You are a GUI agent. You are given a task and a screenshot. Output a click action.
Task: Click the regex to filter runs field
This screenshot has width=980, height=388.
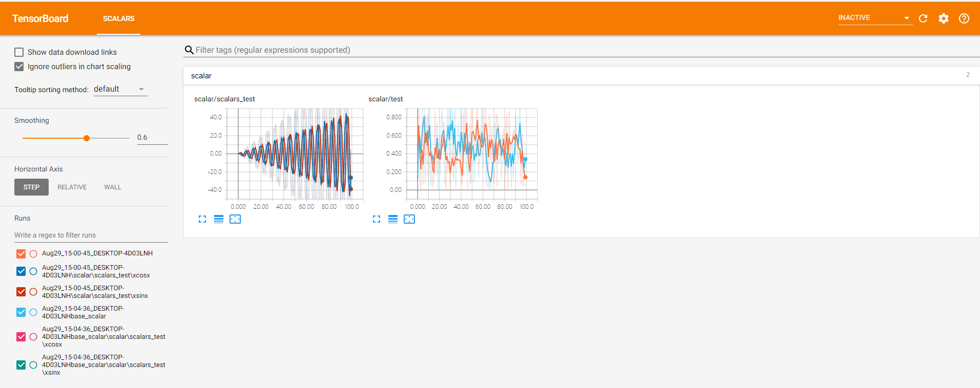click(91, 235)
